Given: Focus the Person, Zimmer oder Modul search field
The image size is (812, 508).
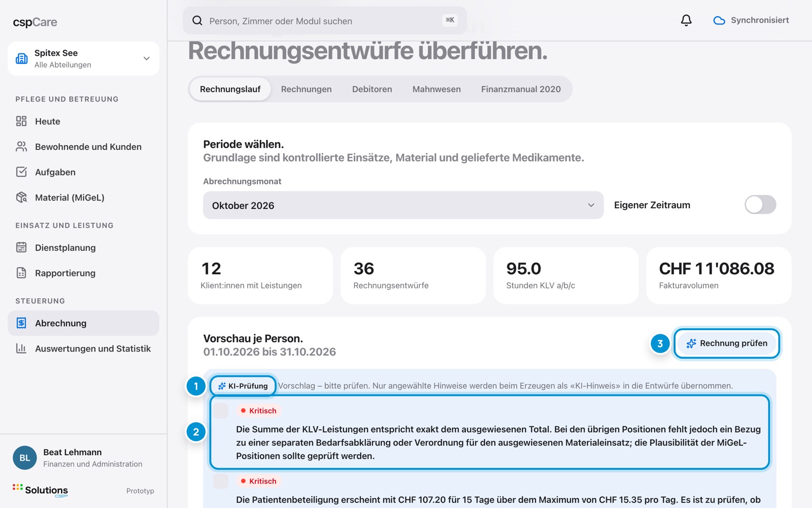Looking at the screenshot, I should tap(325, 21).
